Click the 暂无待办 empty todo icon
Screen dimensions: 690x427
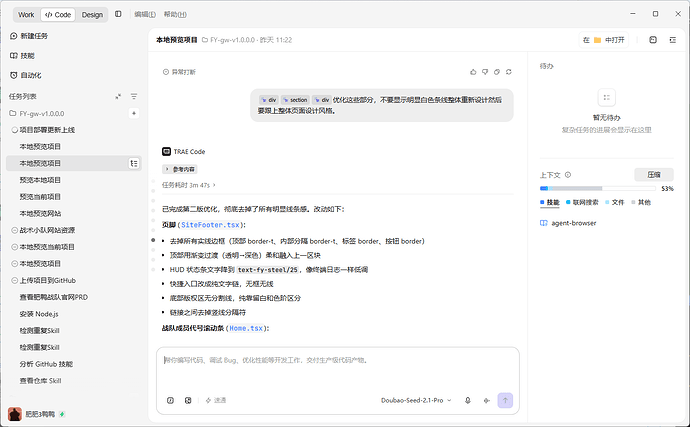606,98
